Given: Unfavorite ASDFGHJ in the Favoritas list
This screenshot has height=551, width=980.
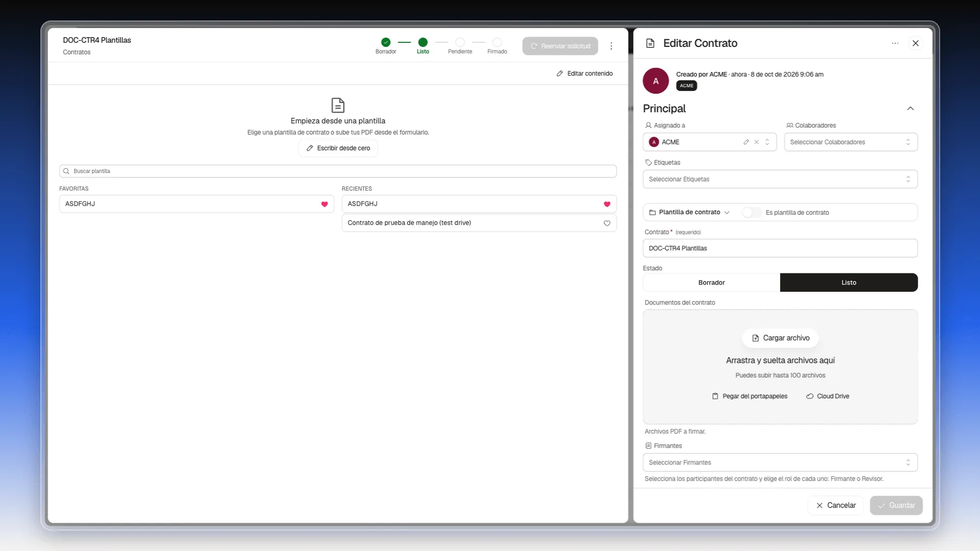Looking at the screenshot, I should [x=324, y=204].
